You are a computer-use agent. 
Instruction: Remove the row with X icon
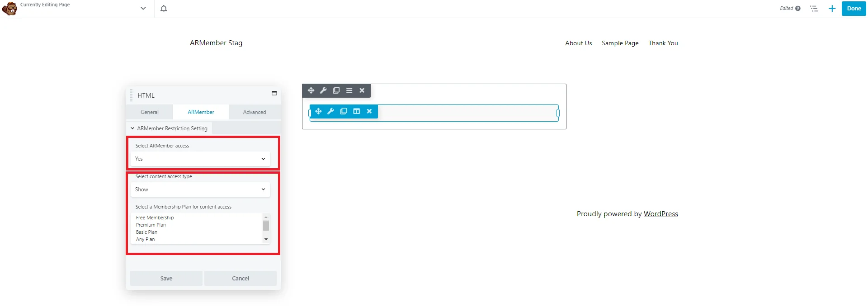(362, 90)
